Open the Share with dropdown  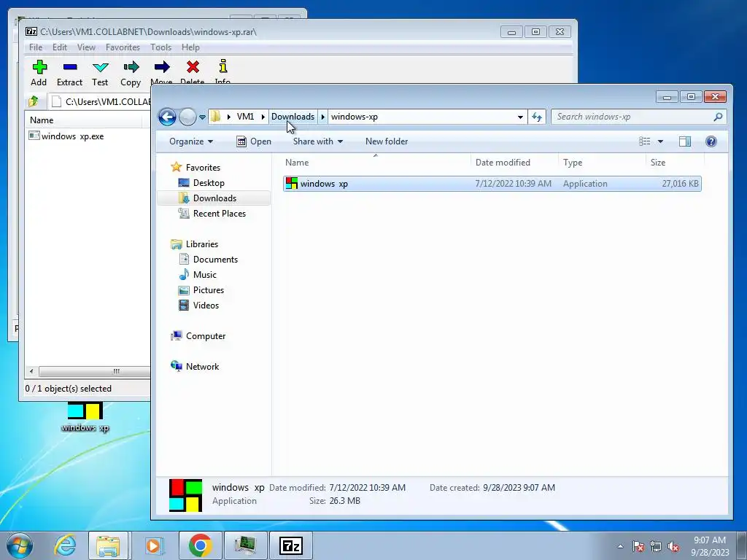pyautogui.click(x=318, y=141)
